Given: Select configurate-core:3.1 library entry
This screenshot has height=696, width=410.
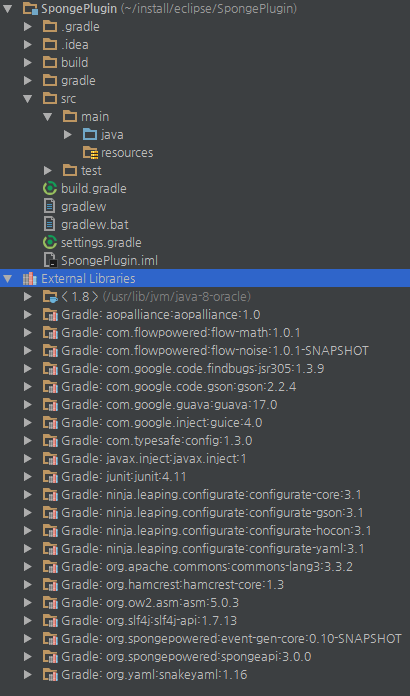Looking at the screenshot, I should pyautogui.click(x=205, y=495).
